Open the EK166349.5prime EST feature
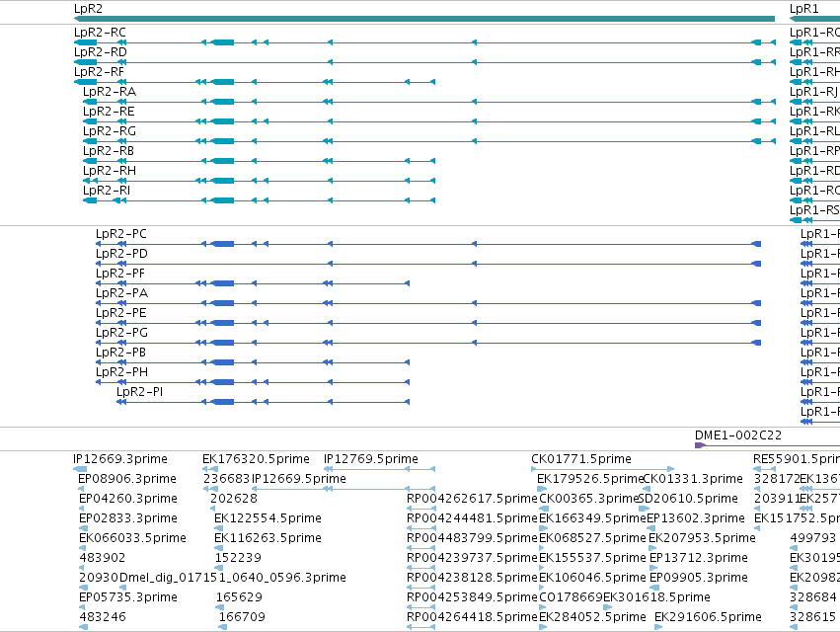The width and height of the screenshot is (840, 632). coord(543,528)
